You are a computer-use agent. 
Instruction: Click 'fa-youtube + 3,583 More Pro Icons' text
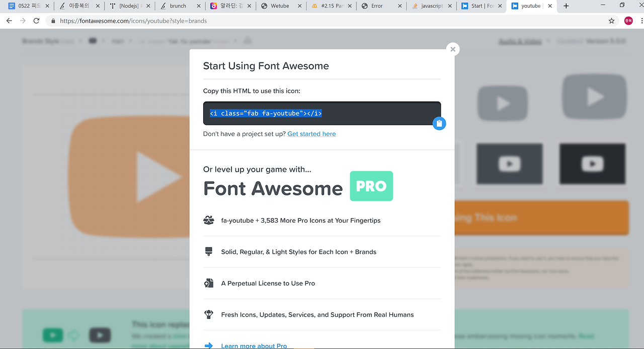pyautogui.click(x=301, y=221)
